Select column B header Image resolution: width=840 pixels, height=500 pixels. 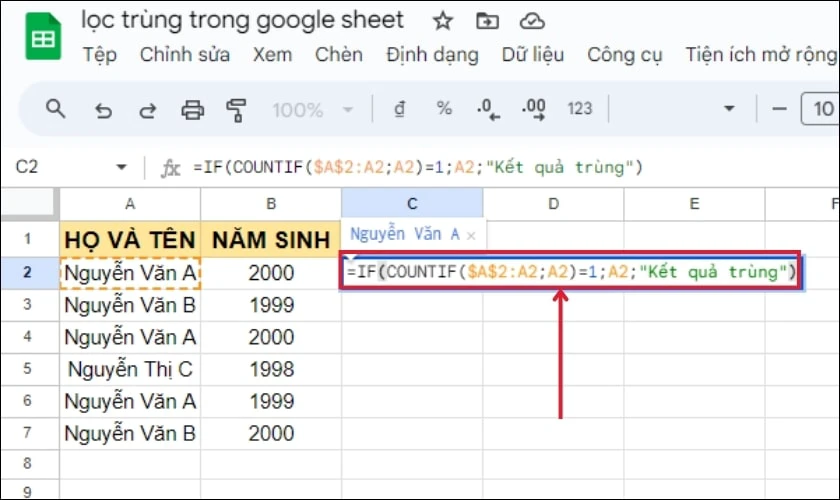271,204
